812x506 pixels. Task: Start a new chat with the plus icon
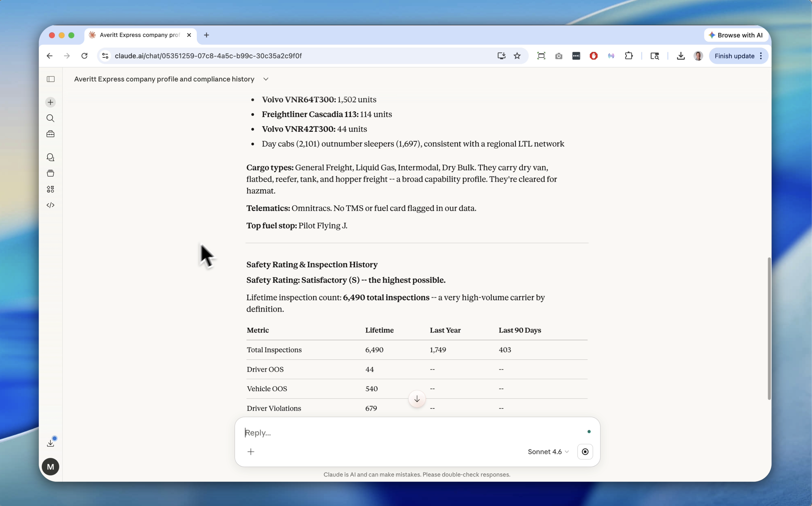[x=50, y=102]
